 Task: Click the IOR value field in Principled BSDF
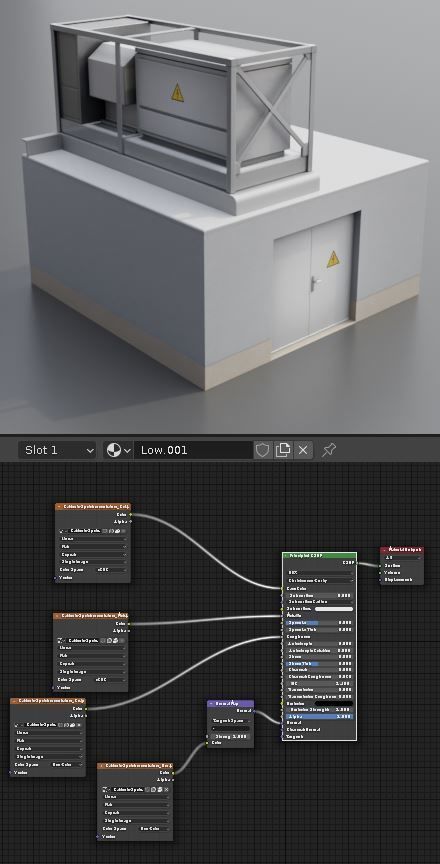[x=319, y=683]
